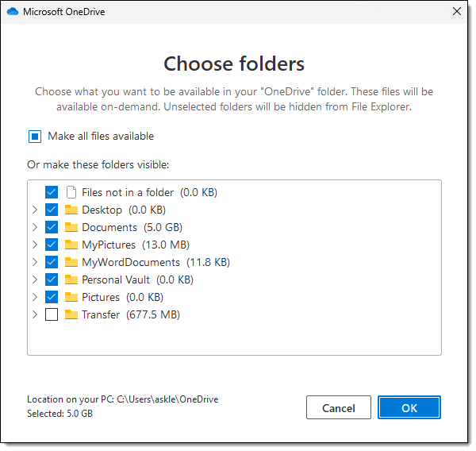Uncheck the MyPictures folder checkbox
Viewport: 476px width, 451px height.
click(x=52, y=245)
